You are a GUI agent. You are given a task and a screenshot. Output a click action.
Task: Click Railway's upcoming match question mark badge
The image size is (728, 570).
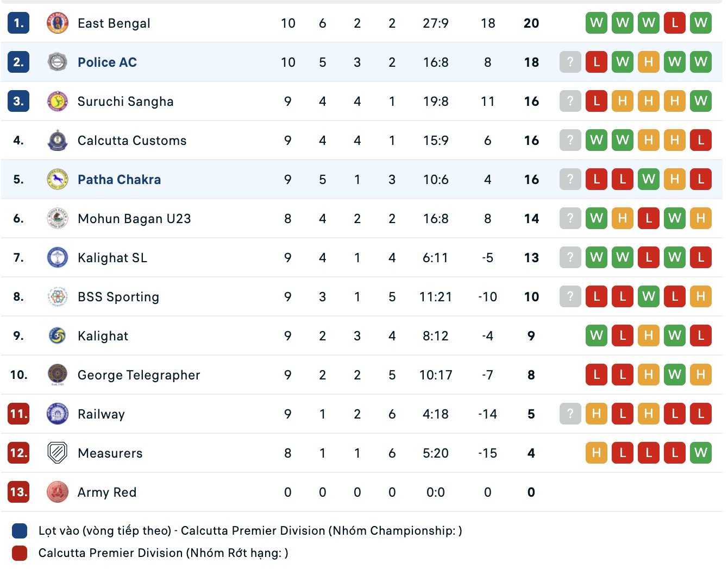(570, 414)
